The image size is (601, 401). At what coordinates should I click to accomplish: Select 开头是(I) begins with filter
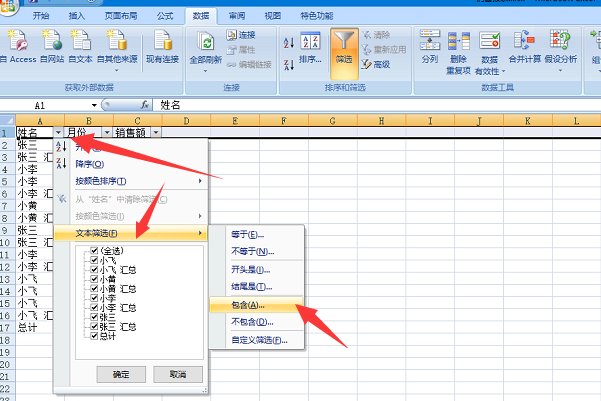(257, 270)
